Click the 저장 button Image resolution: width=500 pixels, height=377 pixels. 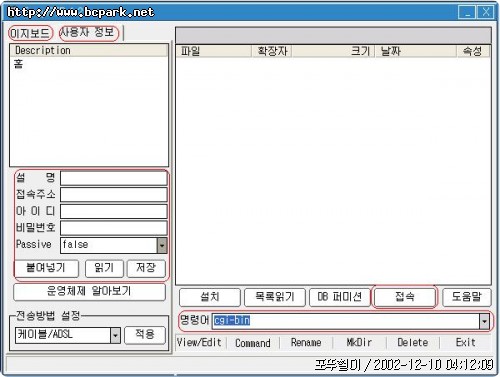(146, 268)
